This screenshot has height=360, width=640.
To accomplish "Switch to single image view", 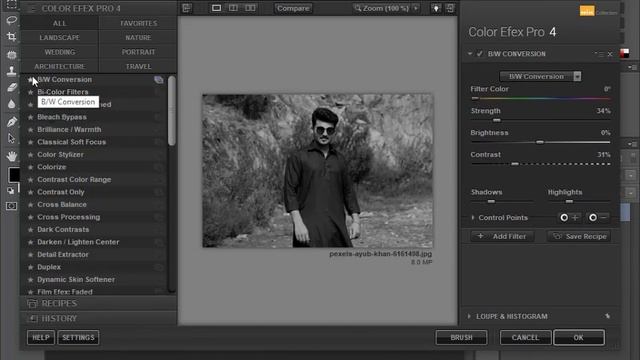I will [216, 8].
